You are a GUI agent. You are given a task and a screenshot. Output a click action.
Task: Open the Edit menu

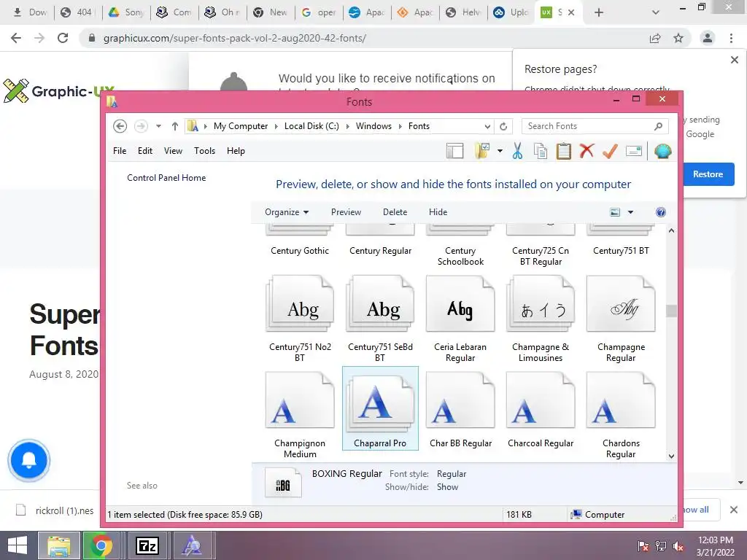coord(145,151)
